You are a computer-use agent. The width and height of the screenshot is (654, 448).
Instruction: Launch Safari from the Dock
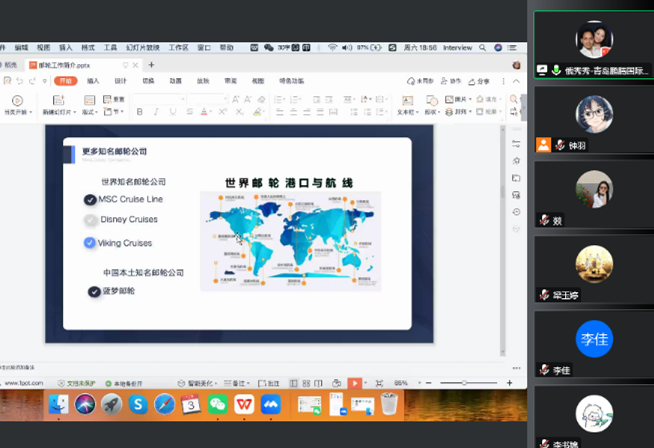pos(164,404)
